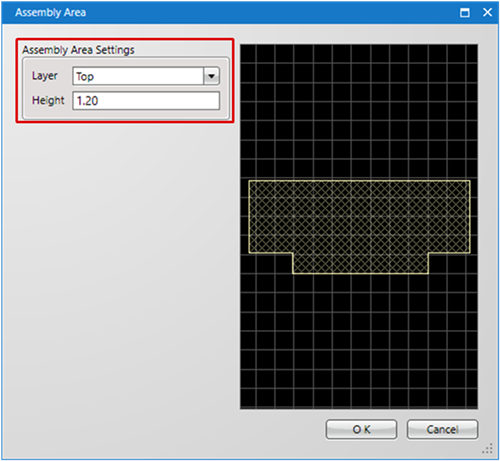Click the yellow hatched assembly area shape

359,217
